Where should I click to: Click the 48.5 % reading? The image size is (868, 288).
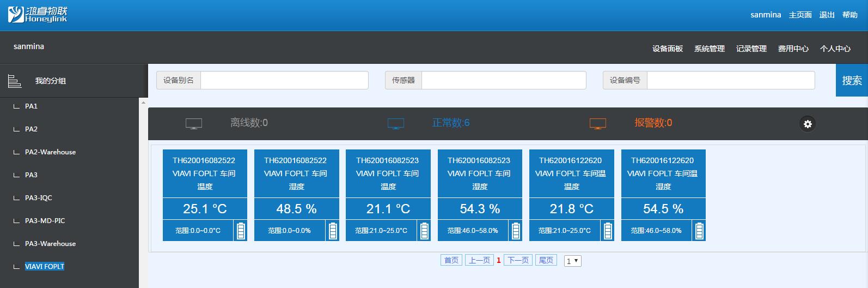pos(296,209)
